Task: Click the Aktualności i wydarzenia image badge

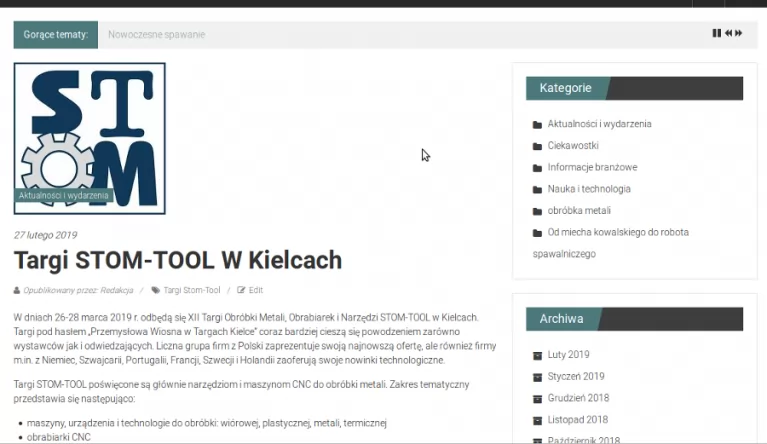Action: 64,196
